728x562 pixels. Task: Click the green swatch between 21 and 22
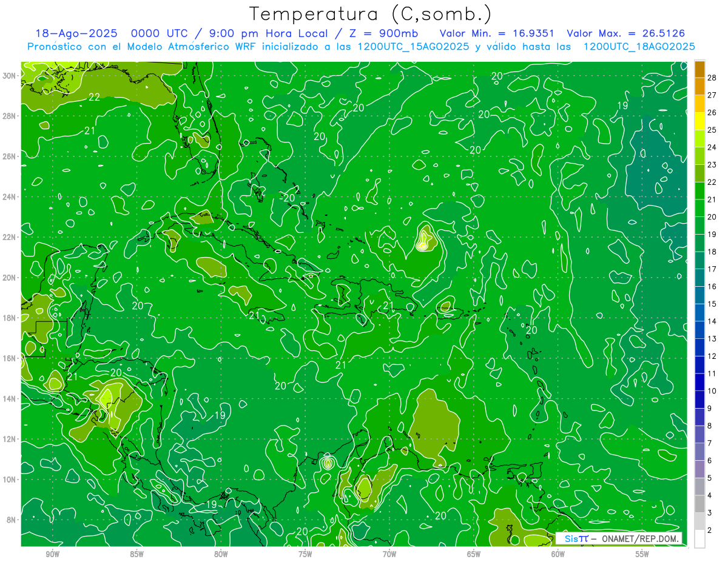(699, 191)
